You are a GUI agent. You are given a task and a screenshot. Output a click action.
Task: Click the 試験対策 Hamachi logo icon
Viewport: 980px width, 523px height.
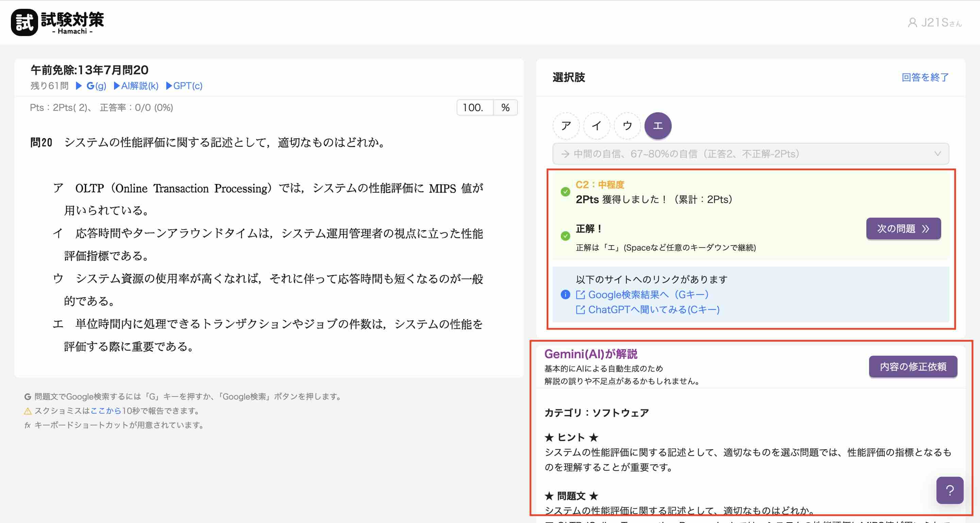[x=24, y=22]
